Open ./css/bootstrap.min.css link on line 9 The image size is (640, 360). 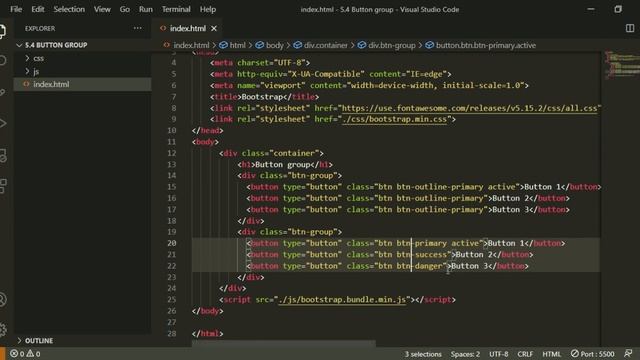(394, 119)
